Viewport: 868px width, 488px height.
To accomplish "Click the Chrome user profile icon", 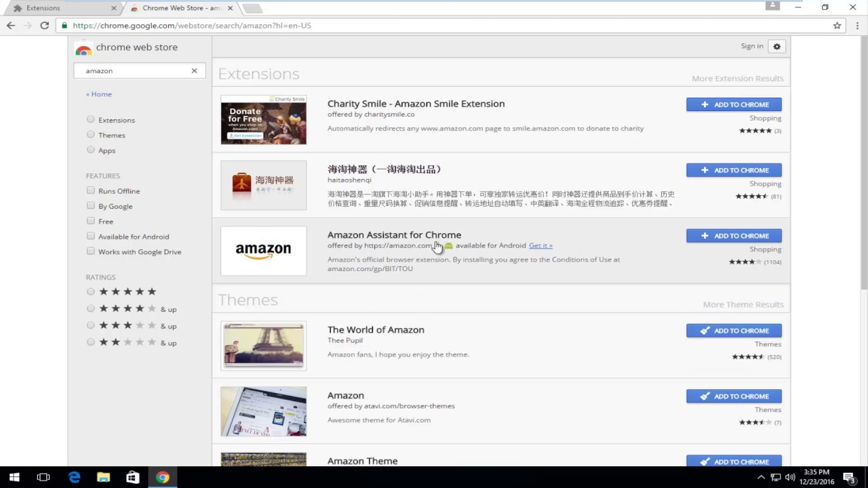I will pyautogui.click(x=772, y=6).
